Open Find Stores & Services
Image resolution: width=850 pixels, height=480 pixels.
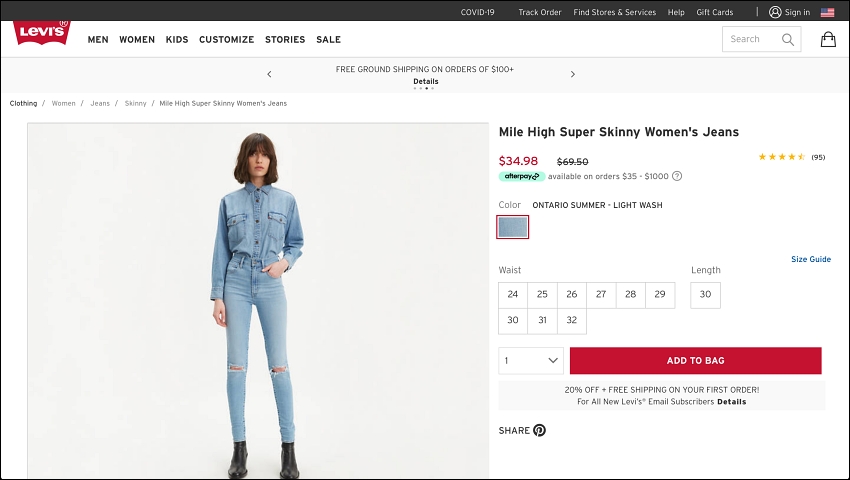(615, 12)
